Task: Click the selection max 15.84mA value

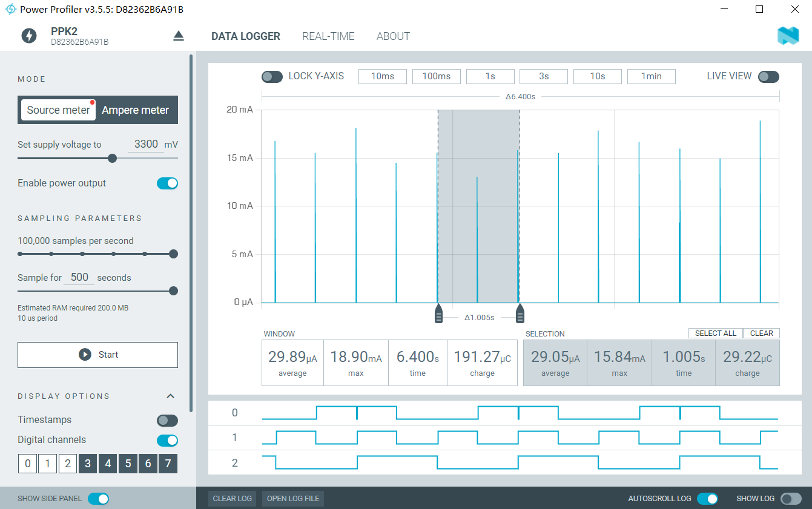Action: pyautogui.click(x=619, y=357)
